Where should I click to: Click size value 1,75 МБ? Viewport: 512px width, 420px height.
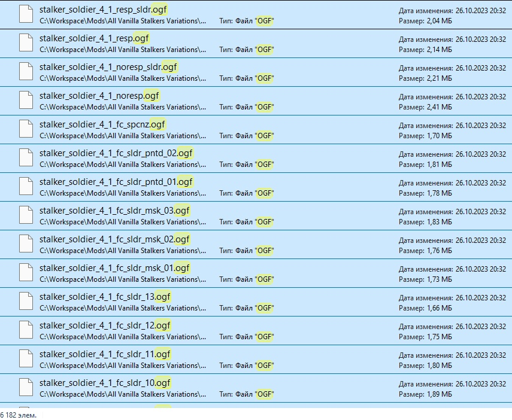(x=439, y=337)
